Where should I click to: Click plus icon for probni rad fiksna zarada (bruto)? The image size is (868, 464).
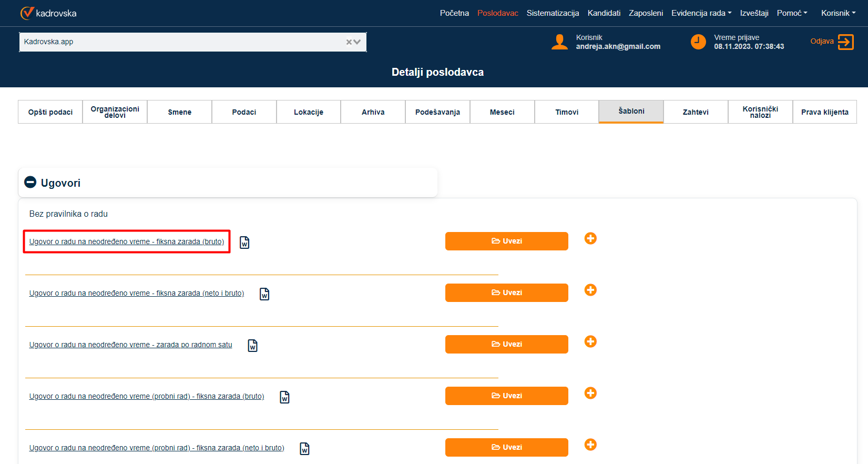tap(590, 394)
